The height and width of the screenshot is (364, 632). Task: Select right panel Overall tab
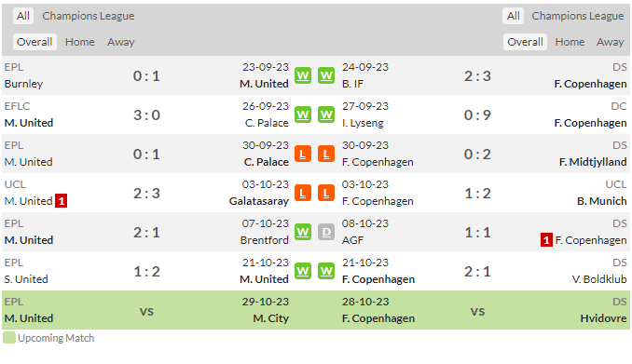[525, 42]
